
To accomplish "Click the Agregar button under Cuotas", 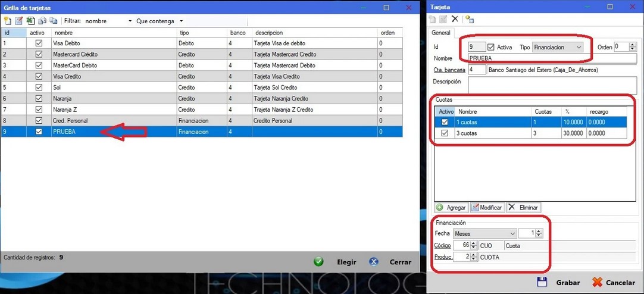I will coord(451,207).
